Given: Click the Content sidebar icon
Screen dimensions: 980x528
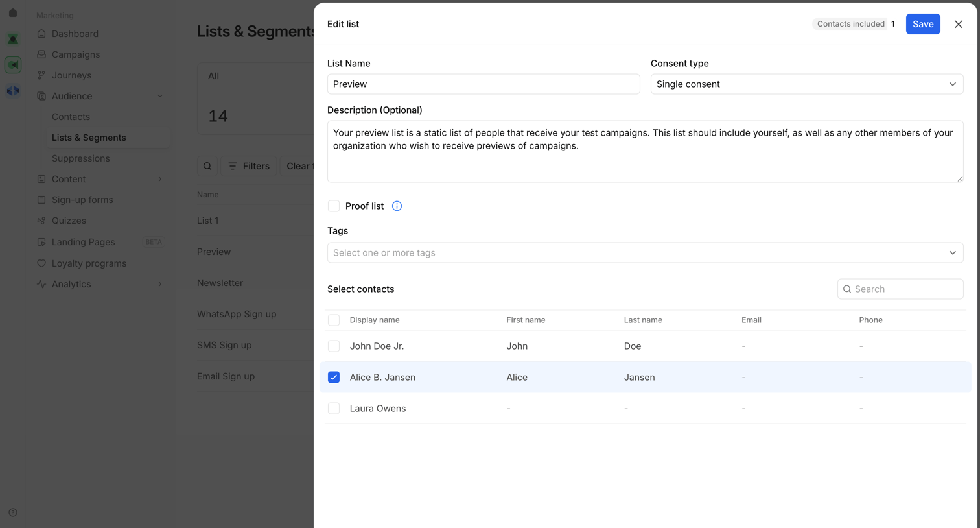Looking at the screenshot, I should (x=41, y=179).
